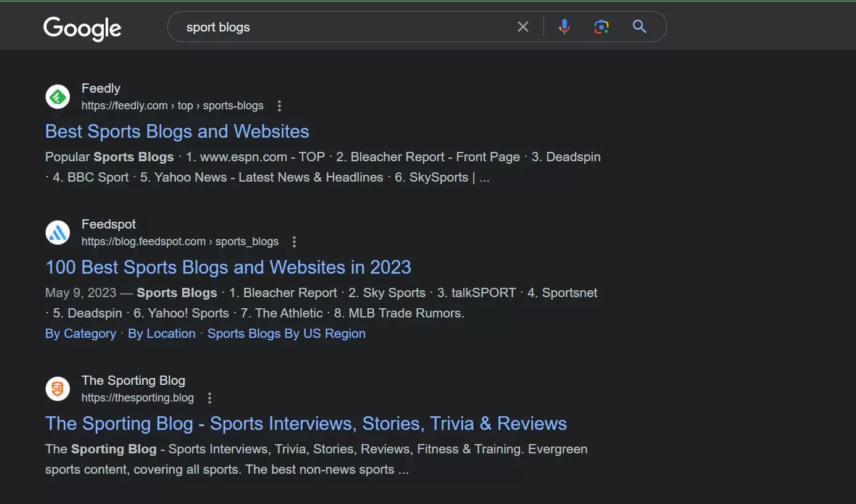The width and height of the screenshot is (856, 504).
Task: Open Best Sports Blogs and Websites link
Action: [177, 132]
